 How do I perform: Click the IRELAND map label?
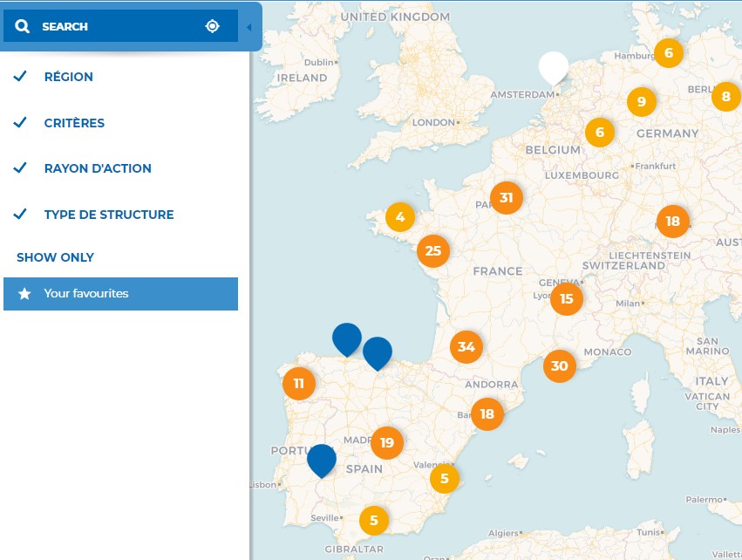(x=302, y=79)
